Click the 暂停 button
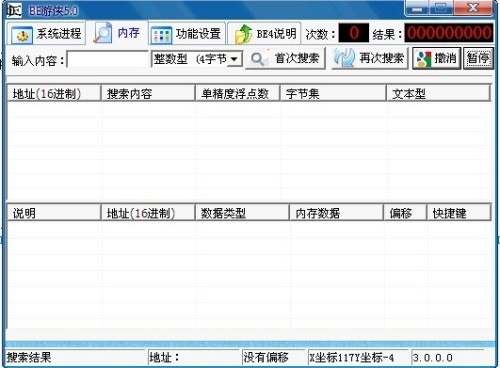Viewport: 500px width, 368px height. tap(478, 58)
